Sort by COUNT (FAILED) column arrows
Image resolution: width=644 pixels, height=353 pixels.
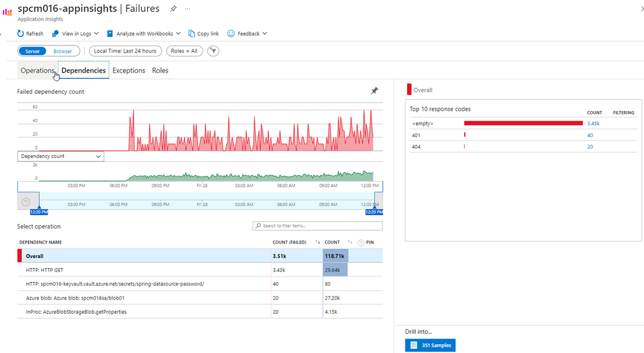click(x=317, y=242)
